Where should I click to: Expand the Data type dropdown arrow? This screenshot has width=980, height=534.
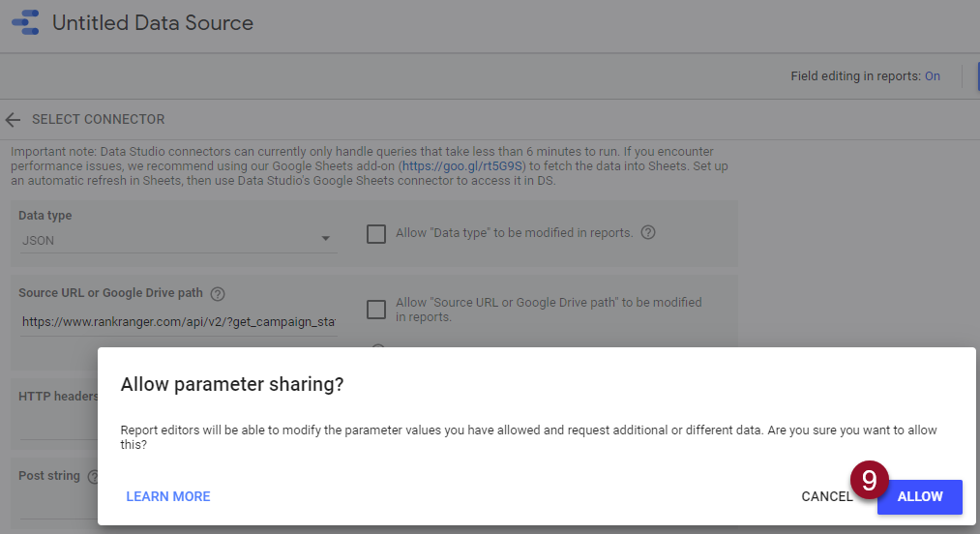tap(326, 239)
